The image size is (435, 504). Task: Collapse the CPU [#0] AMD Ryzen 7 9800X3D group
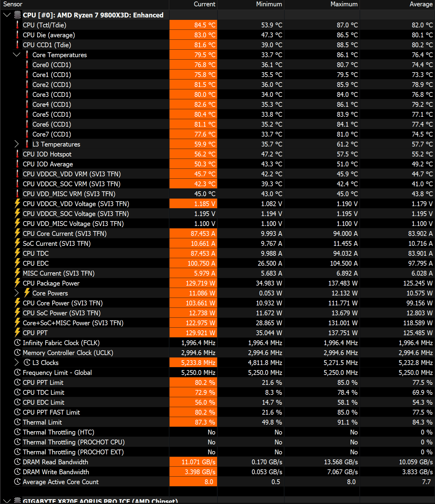[7, 15]
